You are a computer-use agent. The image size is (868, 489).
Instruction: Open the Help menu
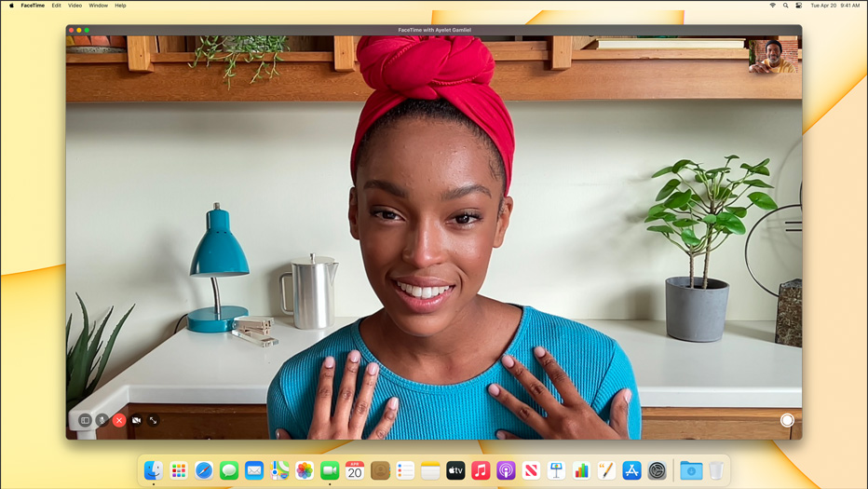click(x=120, y=6)
